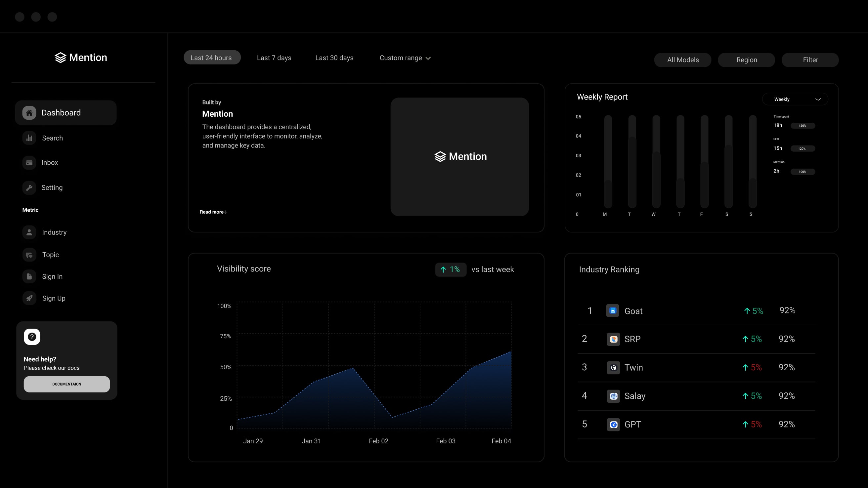The height and width of the screenshot is (488, 868).
Task: Select the Last 30 days tab
Action: [334, 58]
